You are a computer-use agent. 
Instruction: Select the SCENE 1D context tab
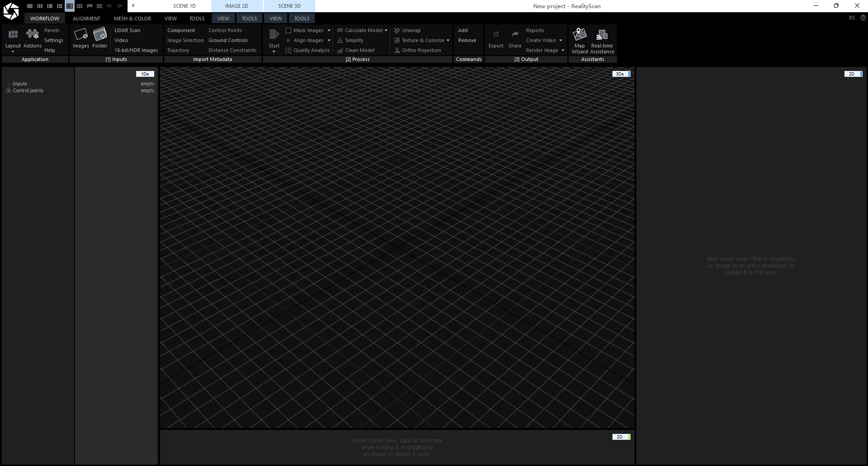tap(185, 6)
